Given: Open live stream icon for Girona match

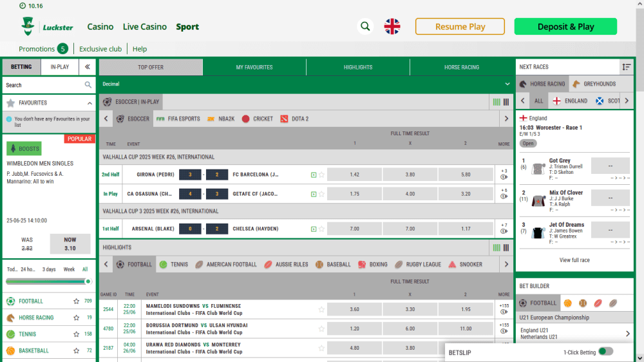Looking at the screenshot, I should (x=313, y=175).
